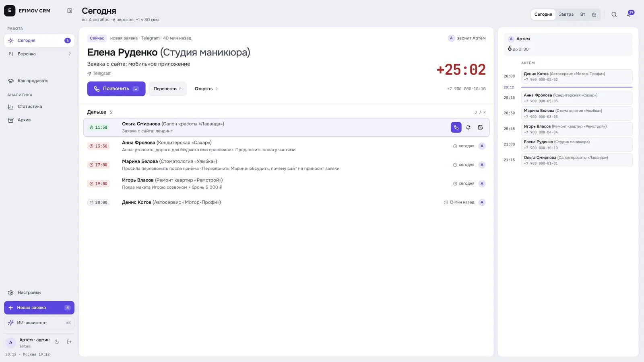Viewport: 644px width, 362px height.
Task: Select Денис Котов row in Дальше list
Action: 286,202
